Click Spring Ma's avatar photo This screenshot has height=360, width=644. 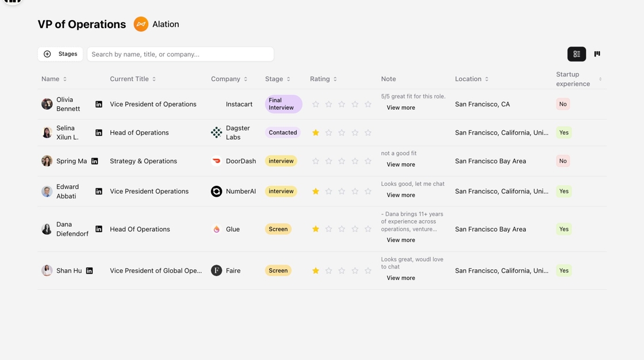tap(47, 161)
